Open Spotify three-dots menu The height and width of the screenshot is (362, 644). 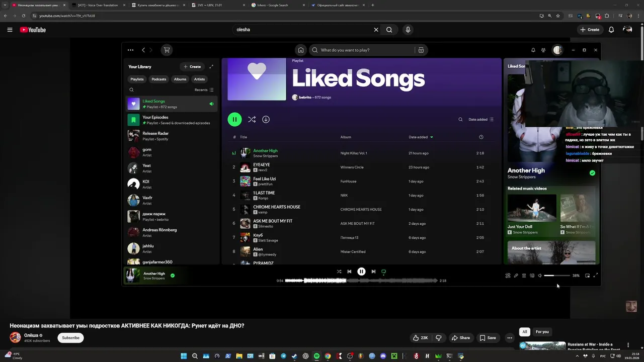[130, 50]
